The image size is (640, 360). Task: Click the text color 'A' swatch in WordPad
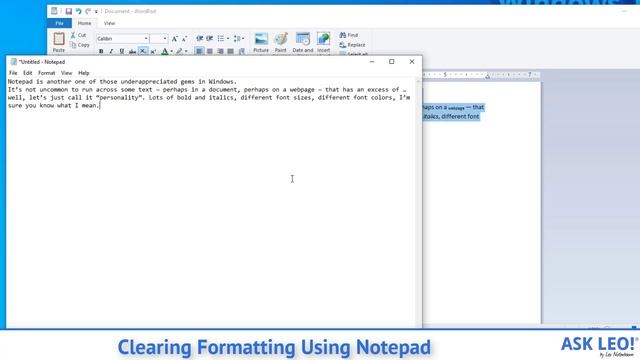164,51
